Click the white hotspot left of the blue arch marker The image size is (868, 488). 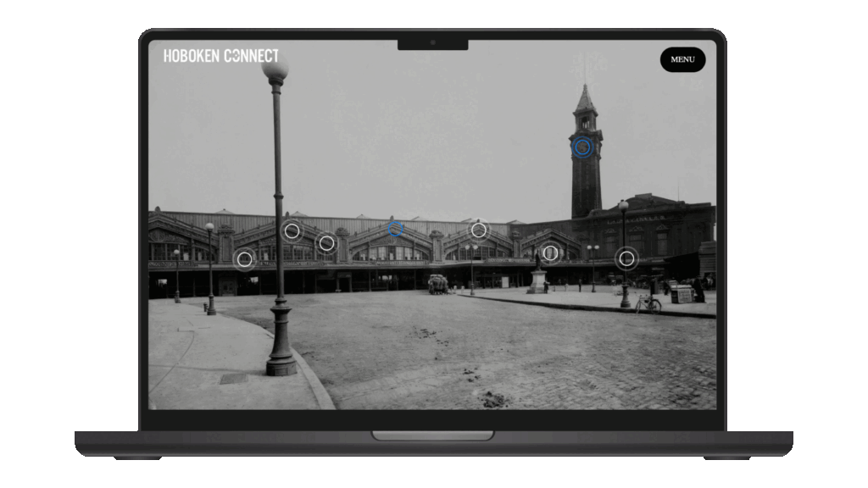[x=326, y=243]
